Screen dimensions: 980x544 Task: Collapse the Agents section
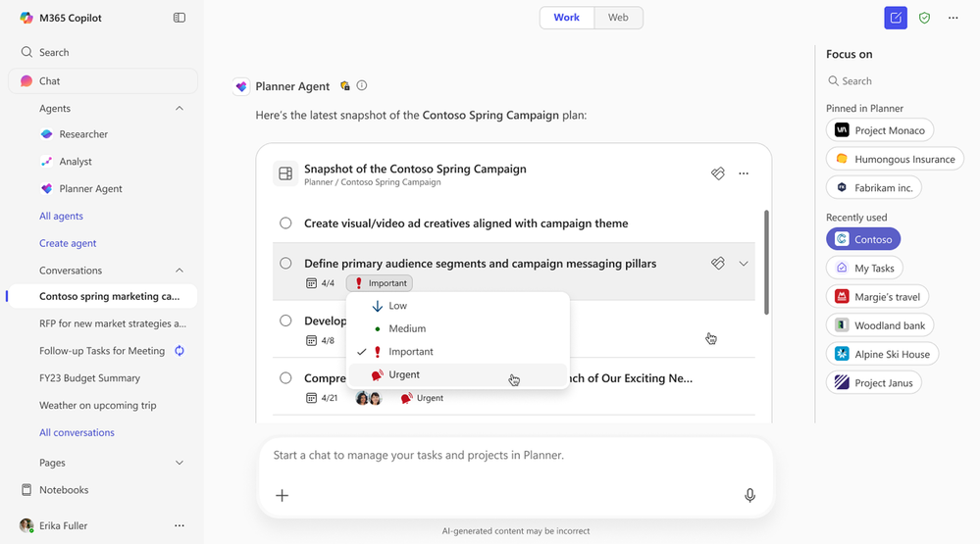click(180, 109)
